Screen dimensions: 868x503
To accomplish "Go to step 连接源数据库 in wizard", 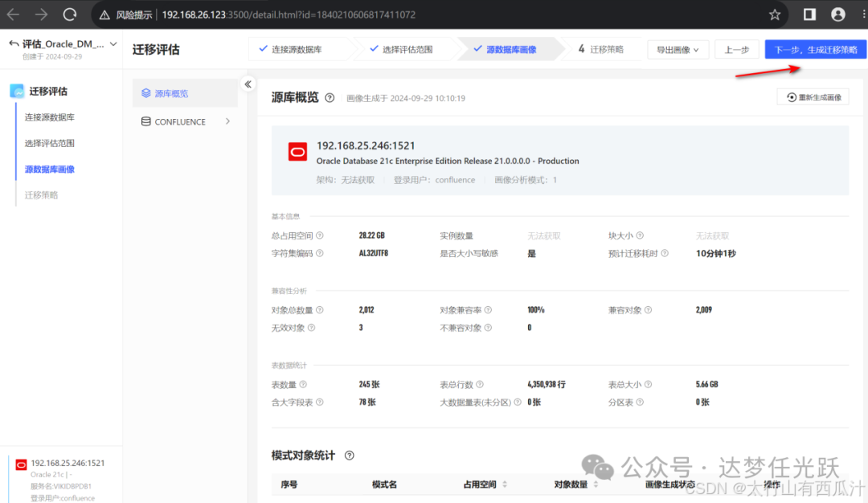I will pos(296,49).
